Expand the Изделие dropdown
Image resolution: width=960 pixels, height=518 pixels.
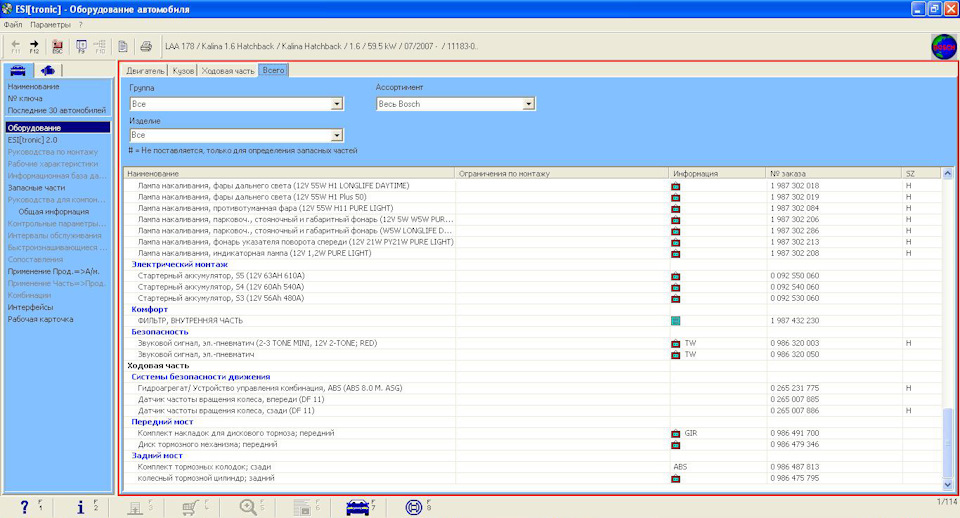336,135
